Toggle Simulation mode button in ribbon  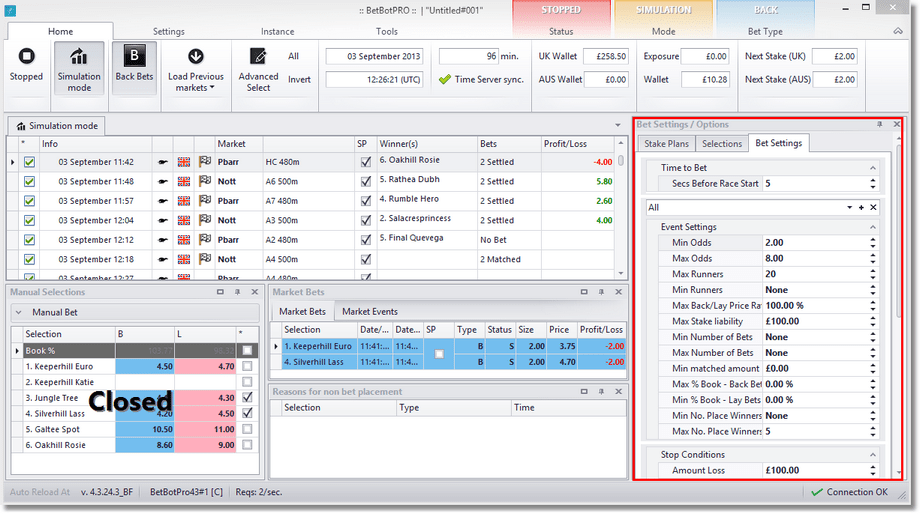79,68
